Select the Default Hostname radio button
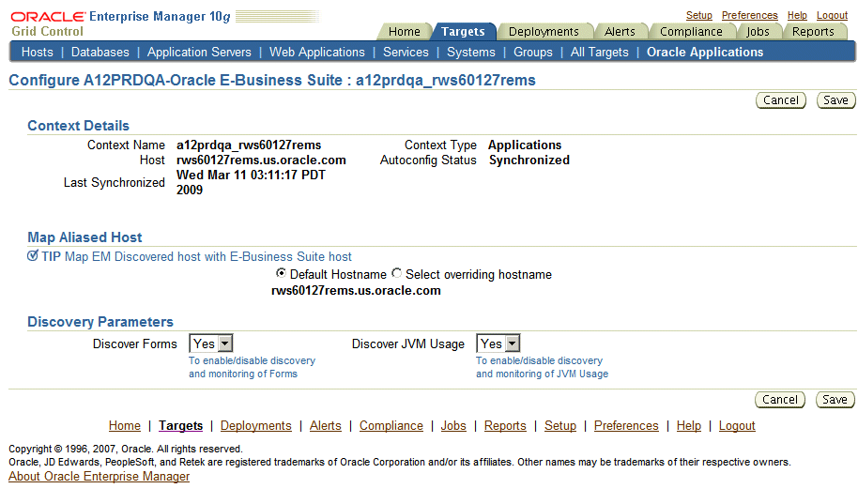This screenshot has height=504, width=858. tap(281, 273)
